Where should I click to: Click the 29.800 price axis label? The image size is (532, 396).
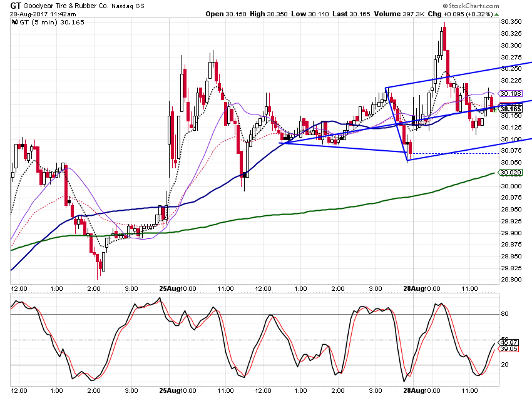click(511, 280)
